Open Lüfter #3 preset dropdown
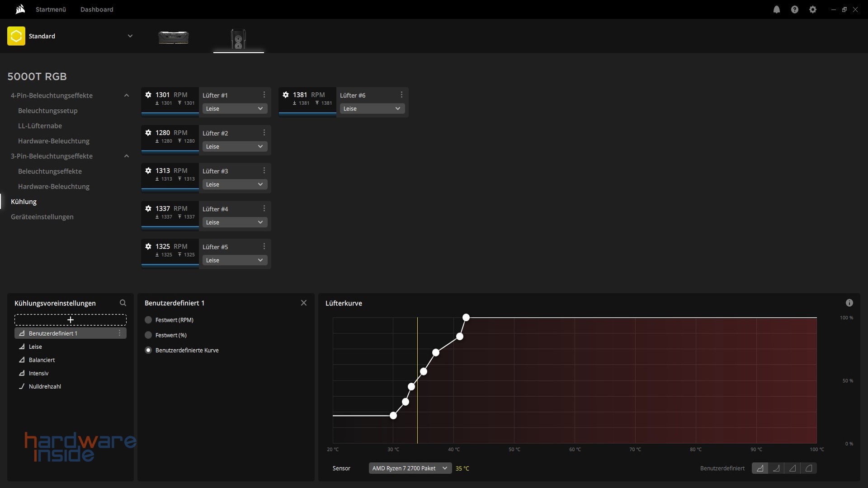The width and height of the screenshot is (868, 488). (234, 184)
